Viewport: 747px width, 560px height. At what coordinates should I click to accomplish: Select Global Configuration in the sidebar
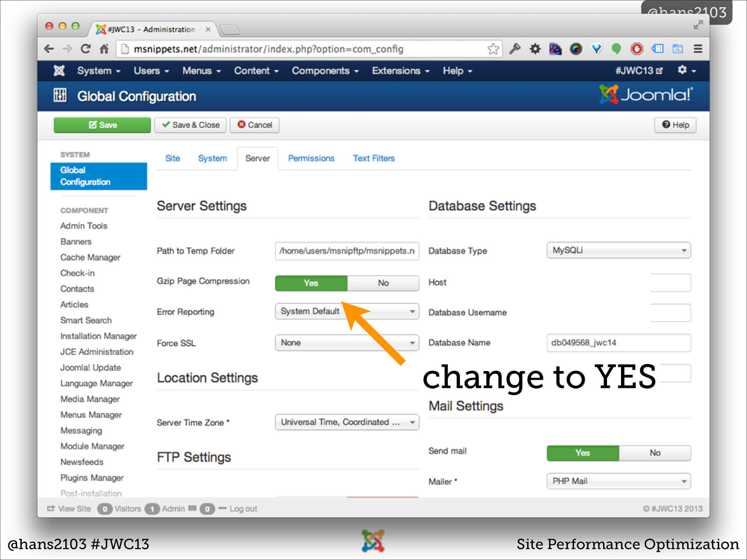pos(99,176)
